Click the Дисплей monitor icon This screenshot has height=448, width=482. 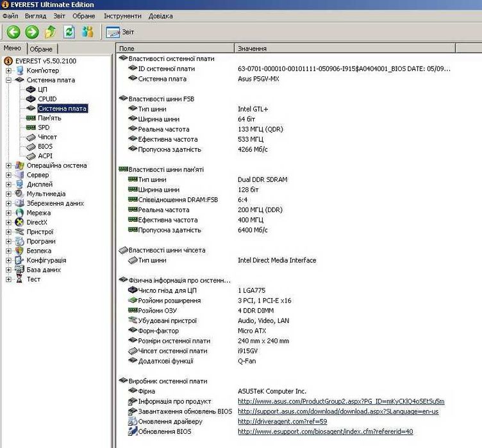[20, 185]
